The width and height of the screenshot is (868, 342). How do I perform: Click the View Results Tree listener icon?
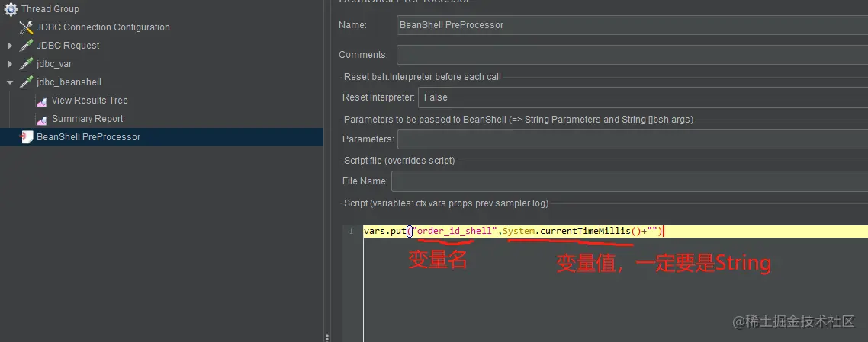point(41,101)
